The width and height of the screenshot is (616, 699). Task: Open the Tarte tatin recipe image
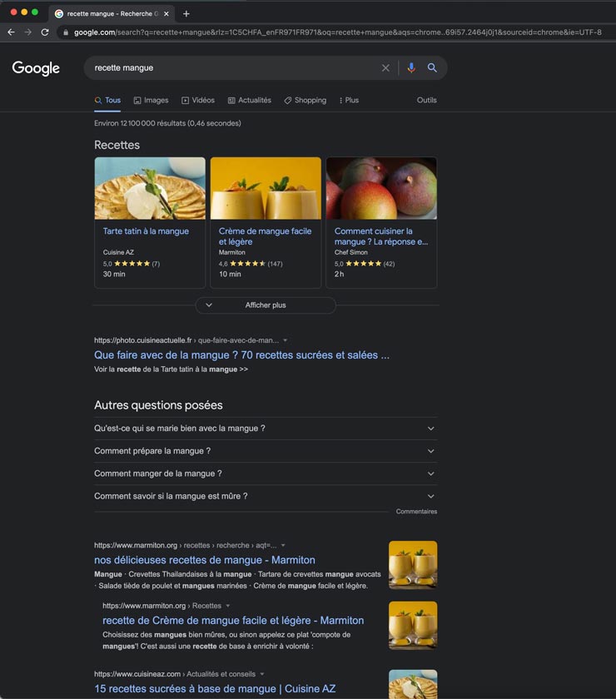tap(150, 188)
